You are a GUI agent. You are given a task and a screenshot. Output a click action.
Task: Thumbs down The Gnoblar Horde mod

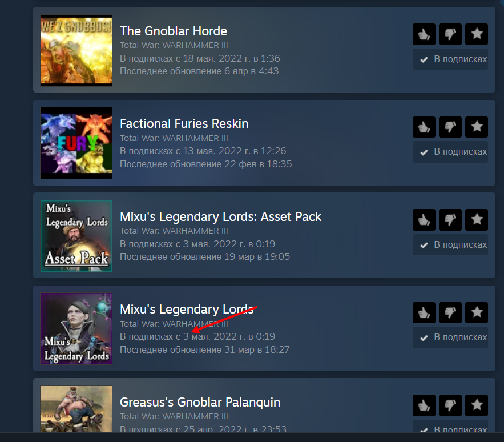(x=450, y=34)
